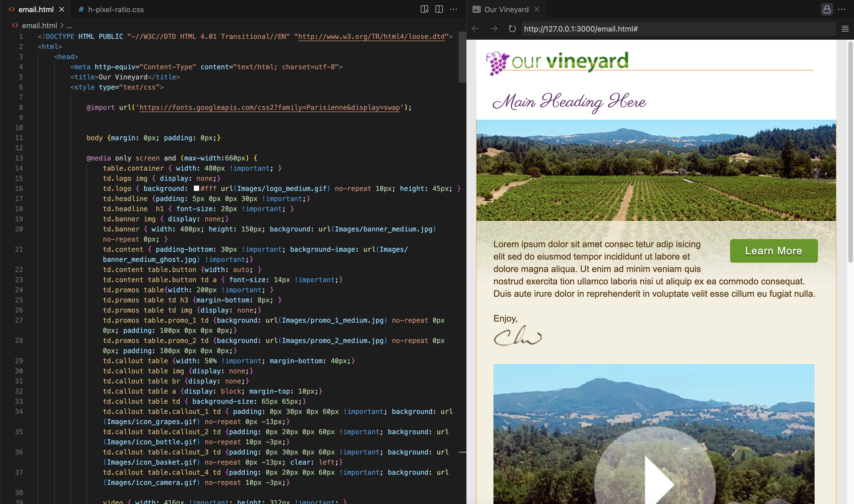Open the w3.org loose.dtd link
This screenshot has height=504, width=854.
click(x=371, y=36)
